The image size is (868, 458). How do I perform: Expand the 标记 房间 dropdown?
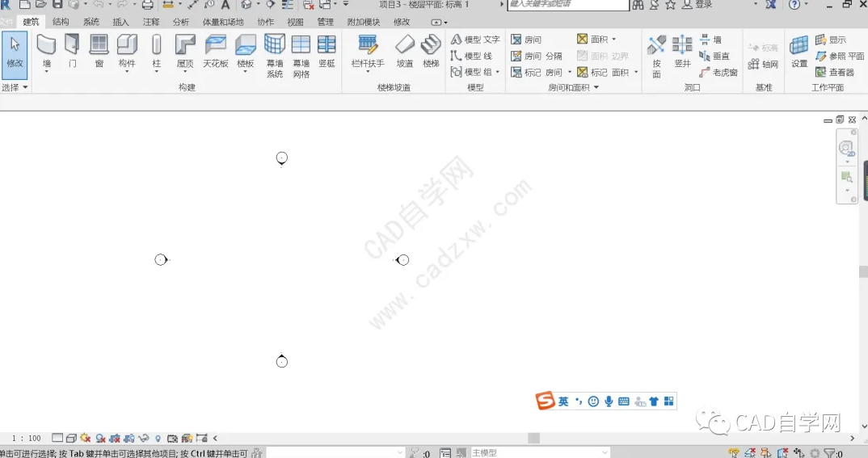[570, 73]
